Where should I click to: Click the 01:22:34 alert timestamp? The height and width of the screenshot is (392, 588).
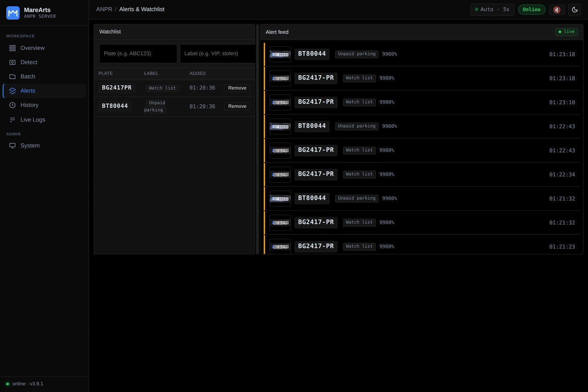pyautogui.click(x=562, y=175)
